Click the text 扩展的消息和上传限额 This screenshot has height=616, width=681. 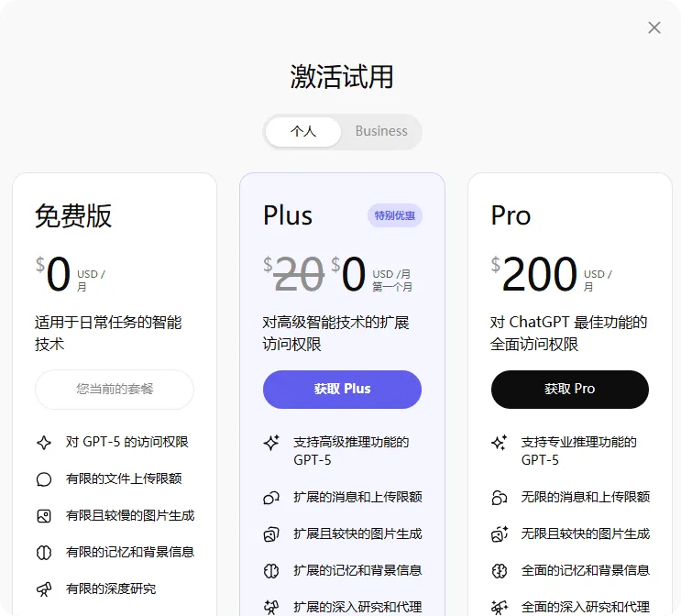pos(357,497)
